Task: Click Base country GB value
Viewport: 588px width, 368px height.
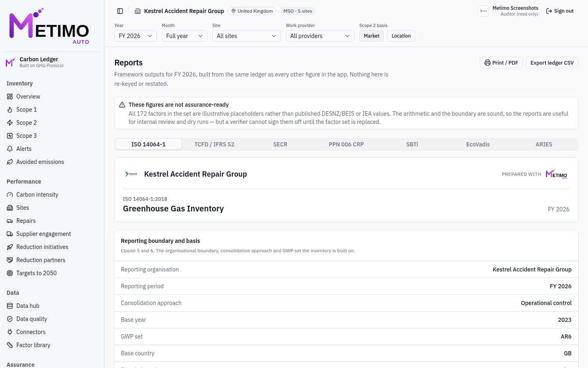Action: [x=568, y=353]
